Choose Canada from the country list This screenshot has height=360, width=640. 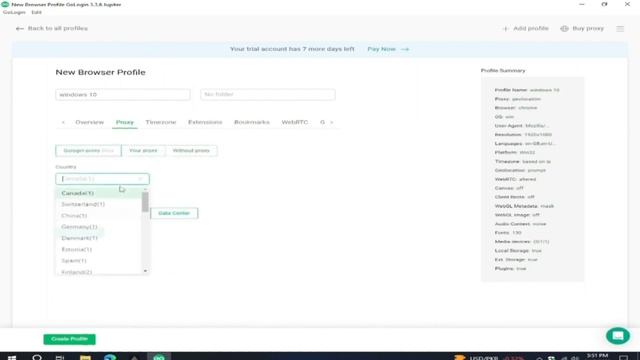[98, 193]
